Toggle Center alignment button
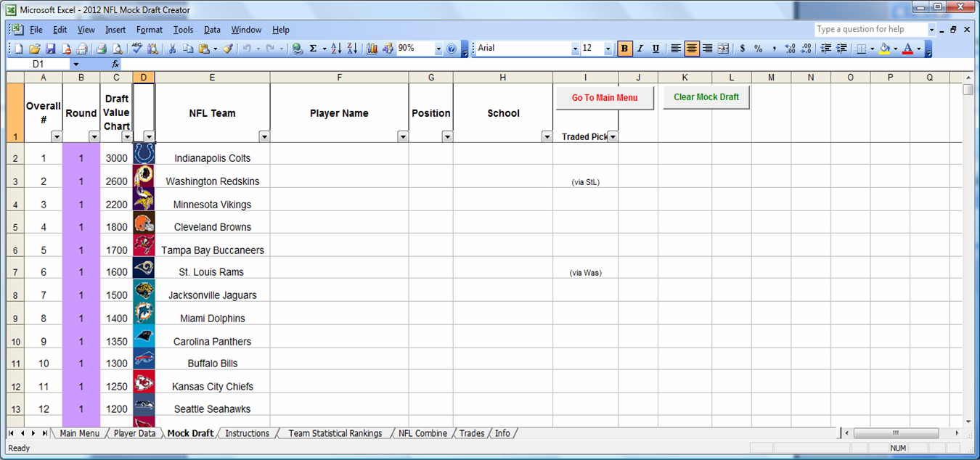The image size is (980, 460). [x=692, y=49]
